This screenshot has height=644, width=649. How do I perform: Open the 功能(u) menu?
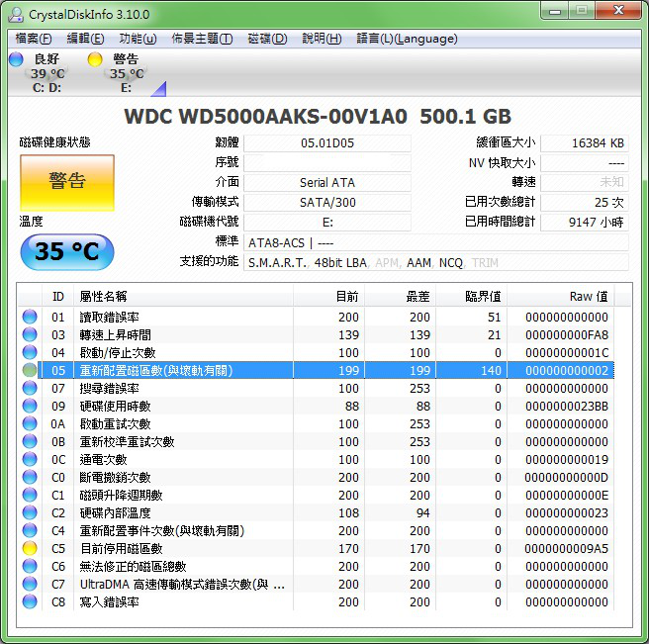click(138, 39)
